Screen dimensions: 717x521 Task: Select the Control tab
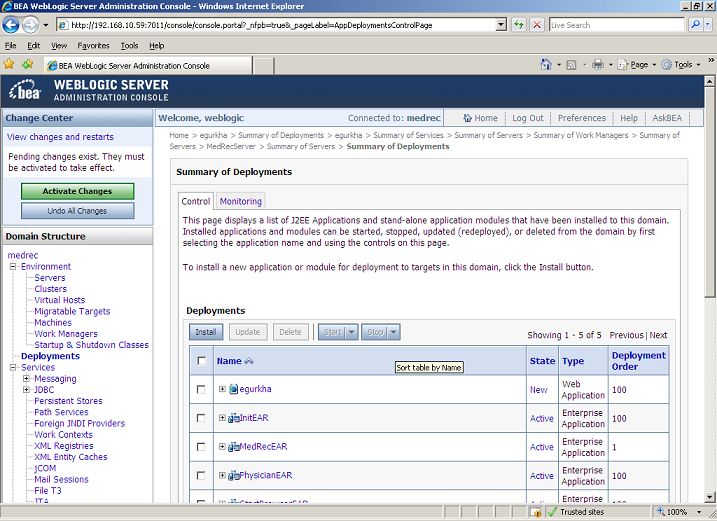[x=196, y=201]
